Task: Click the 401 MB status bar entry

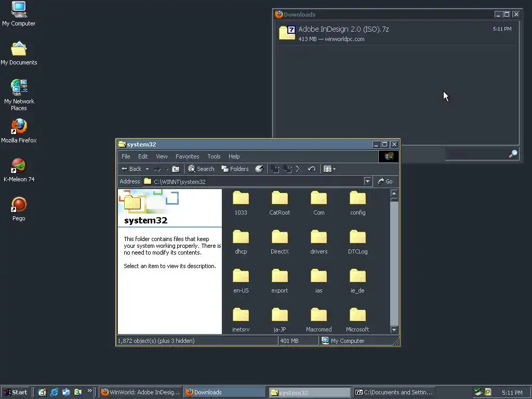Action: 289,341
